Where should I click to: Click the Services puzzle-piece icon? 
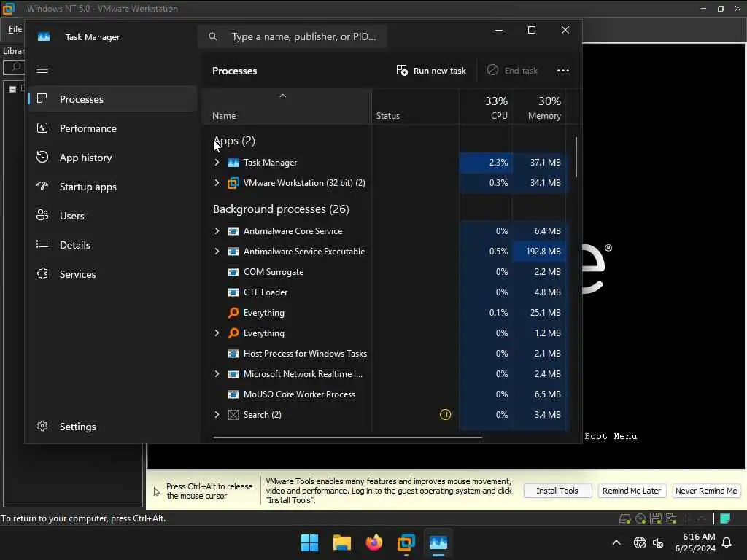tap(42, 273)
